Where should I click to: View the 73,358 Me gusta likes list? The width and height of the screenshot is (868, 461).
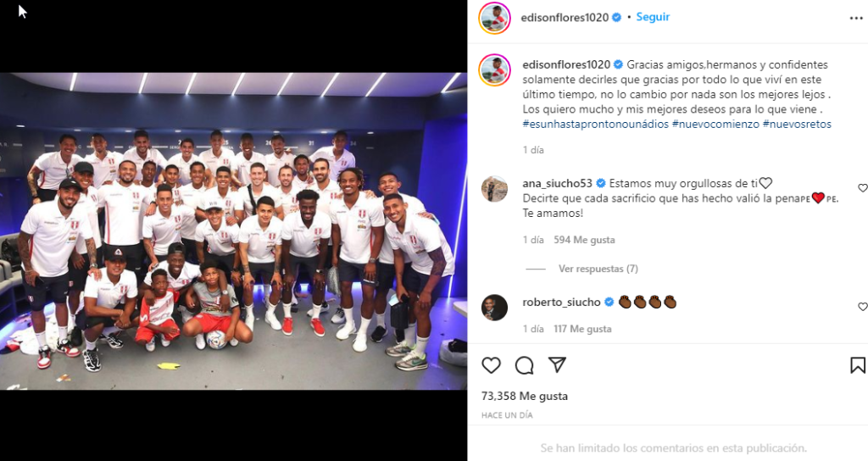[x=524, y=396]
